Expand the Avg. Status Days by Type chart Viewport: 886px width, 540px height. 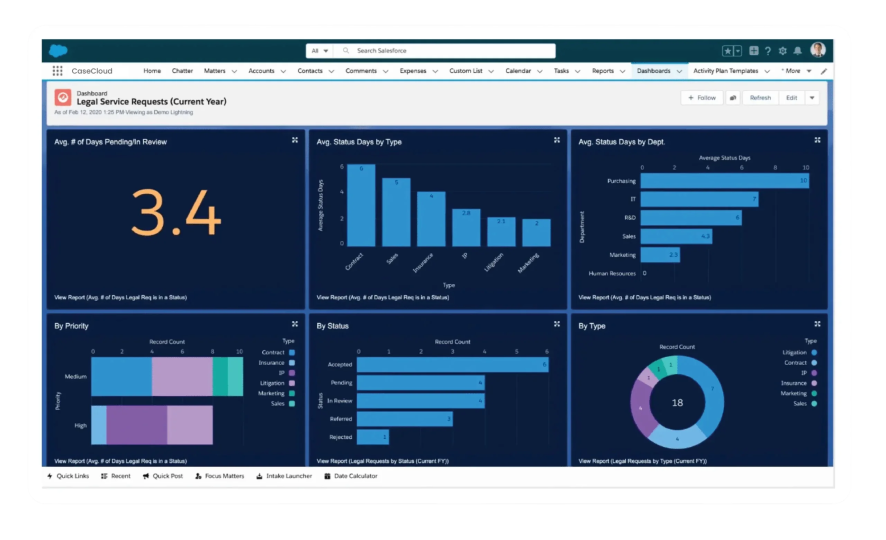click(557, 140)
